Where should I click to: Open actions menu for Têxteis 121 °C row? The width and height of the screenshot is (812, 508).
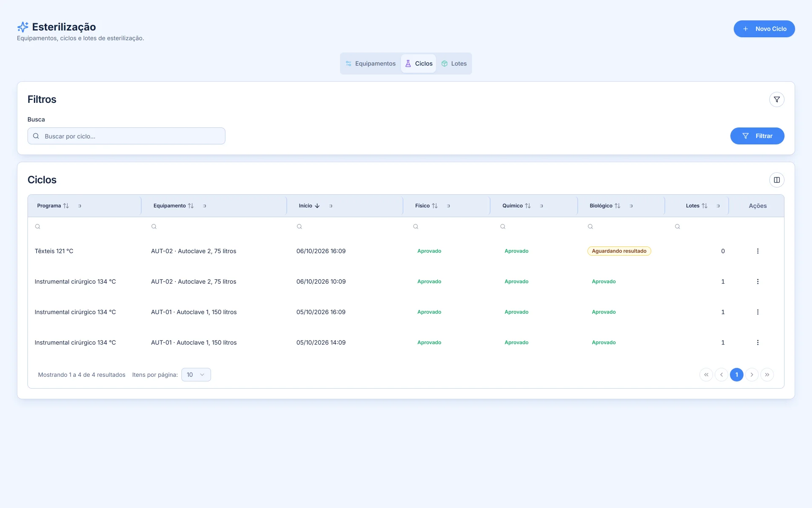[757, 251]
